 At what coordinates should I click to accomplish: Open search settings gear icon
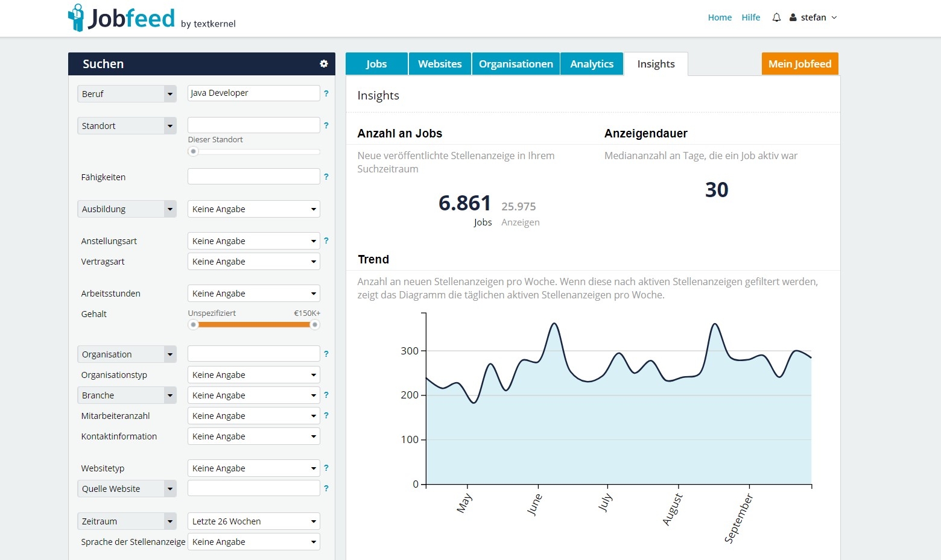tap(324, 63)
